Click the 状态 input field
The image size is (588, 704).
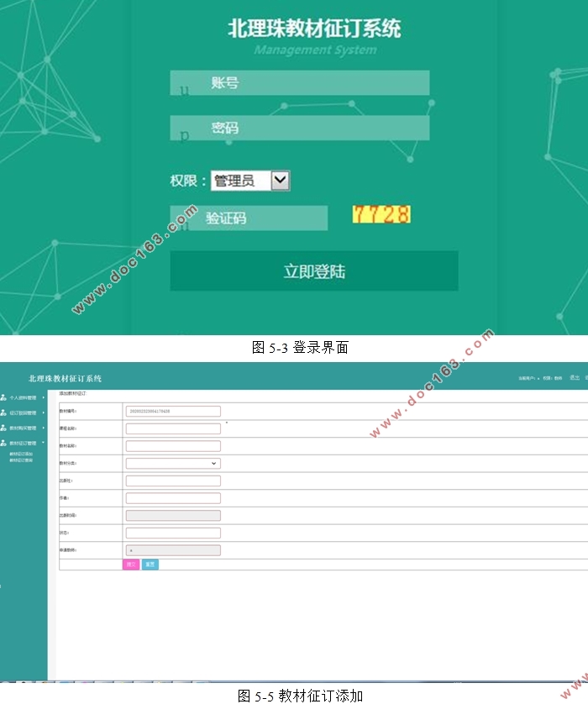click(x=173, y=533)
